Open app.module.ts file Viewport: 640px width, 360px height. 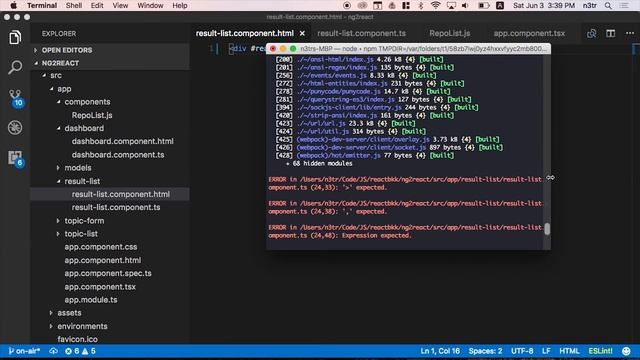[x=91, y=300]
